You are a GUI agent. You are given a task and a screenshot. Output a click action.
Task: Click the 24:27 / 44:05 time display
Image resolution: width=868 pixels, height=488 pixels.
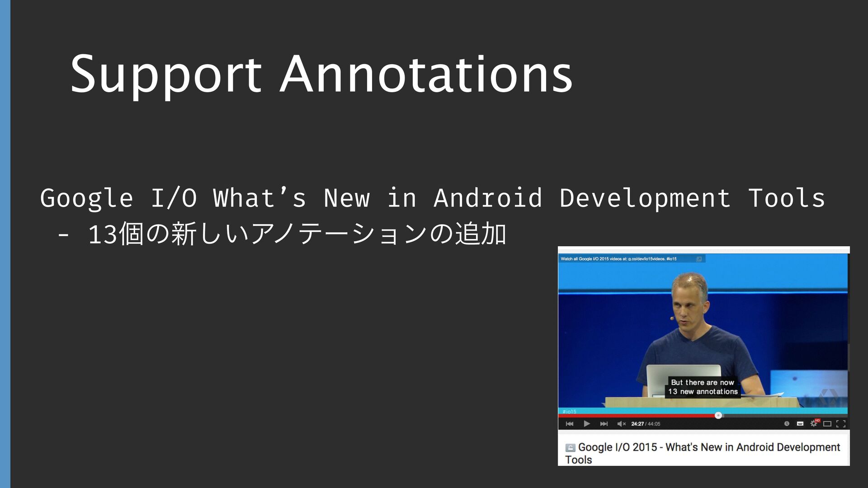tap(646, 424)
